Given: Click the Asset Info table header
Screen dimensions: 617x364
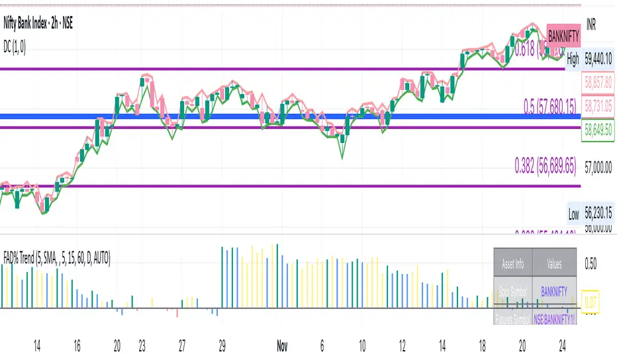Looking at the screenshot, I should 513,264.
